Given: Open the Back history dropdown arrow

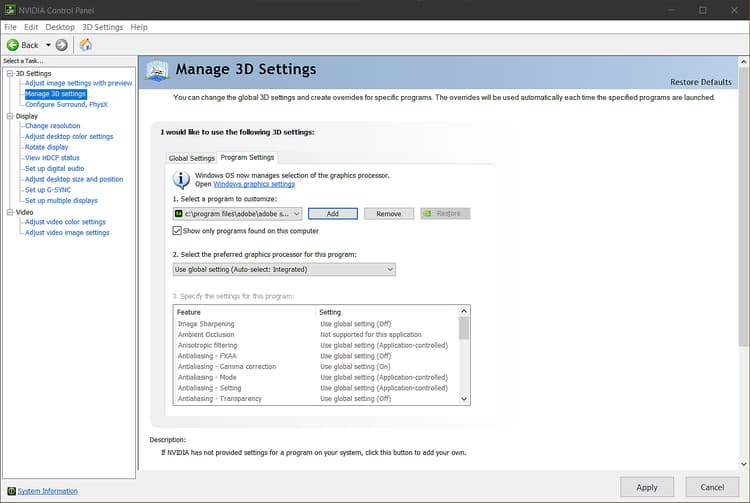Looking at the screenshot, I should click(x=48, y=45).
